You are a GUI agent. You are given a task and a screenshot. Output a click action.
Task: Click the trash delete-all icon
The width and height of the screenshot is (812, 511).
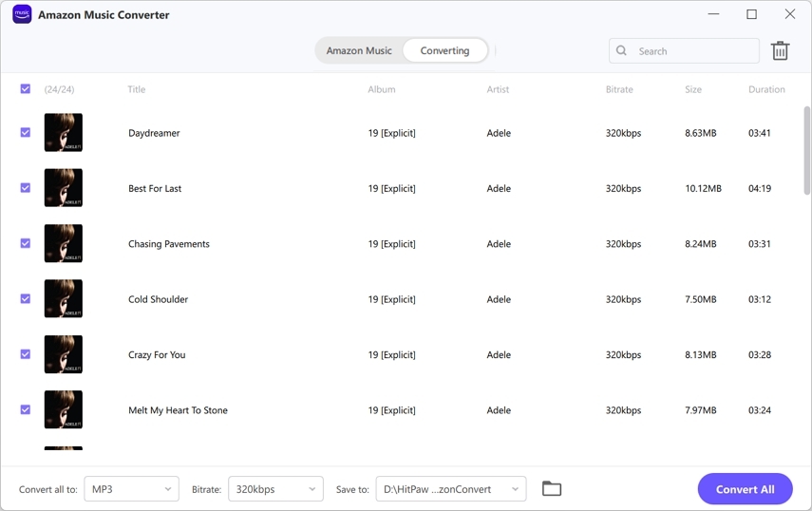coord(780,50)
